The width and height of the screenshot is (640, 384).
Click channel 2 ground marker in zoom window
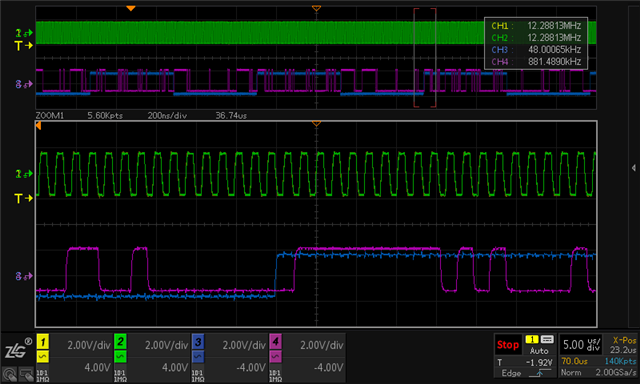(x=23, y=174)
